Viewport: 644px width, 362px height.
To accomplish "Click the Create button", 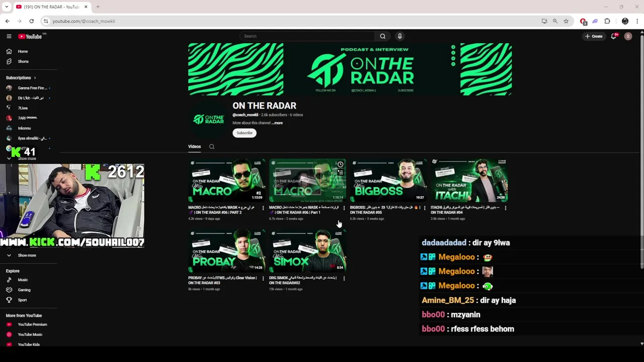I will (x=594, y=36).
